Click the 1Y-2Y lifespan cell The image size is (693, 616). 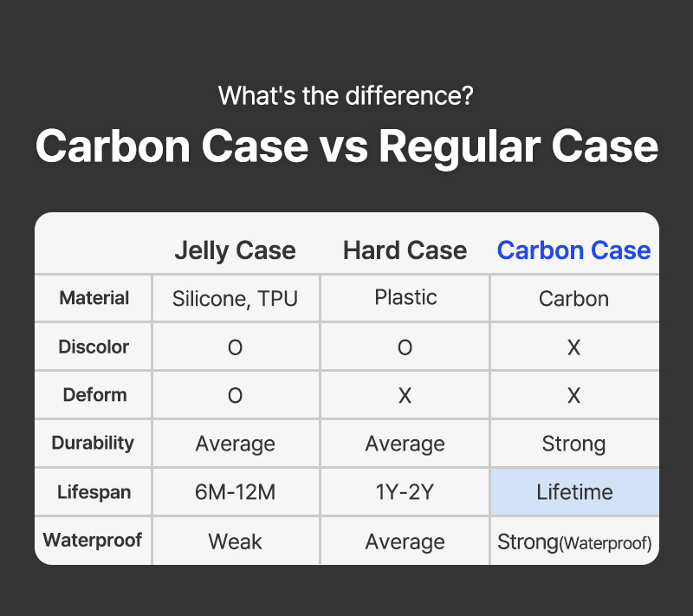(x=405, y=492)
